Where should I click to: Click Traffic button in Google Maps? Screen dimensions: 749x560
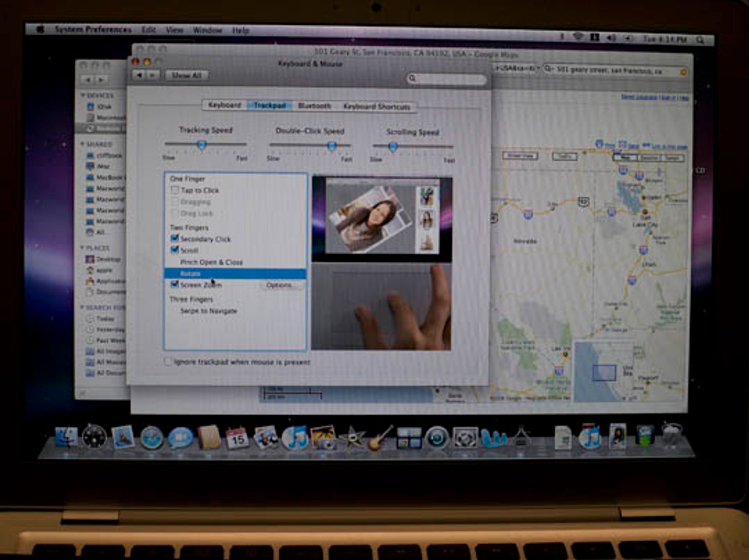pos(564,156)
